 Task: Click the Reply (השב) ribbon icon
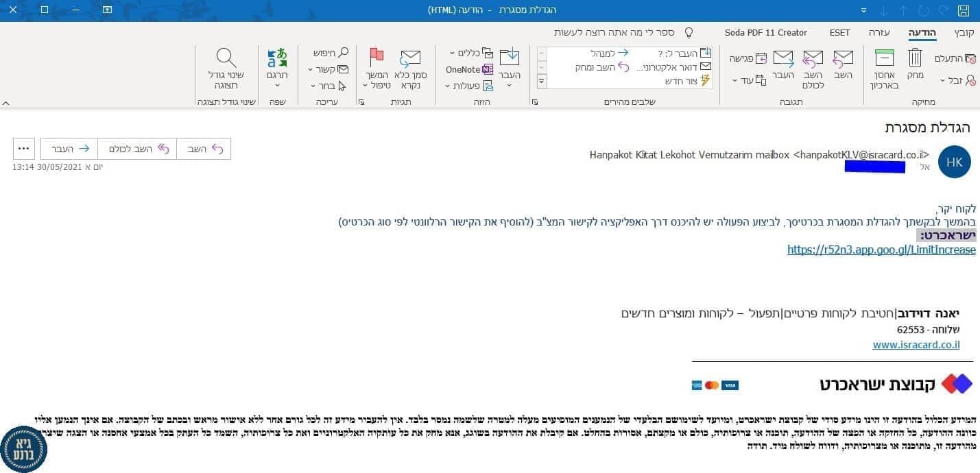tap(843, 63)
